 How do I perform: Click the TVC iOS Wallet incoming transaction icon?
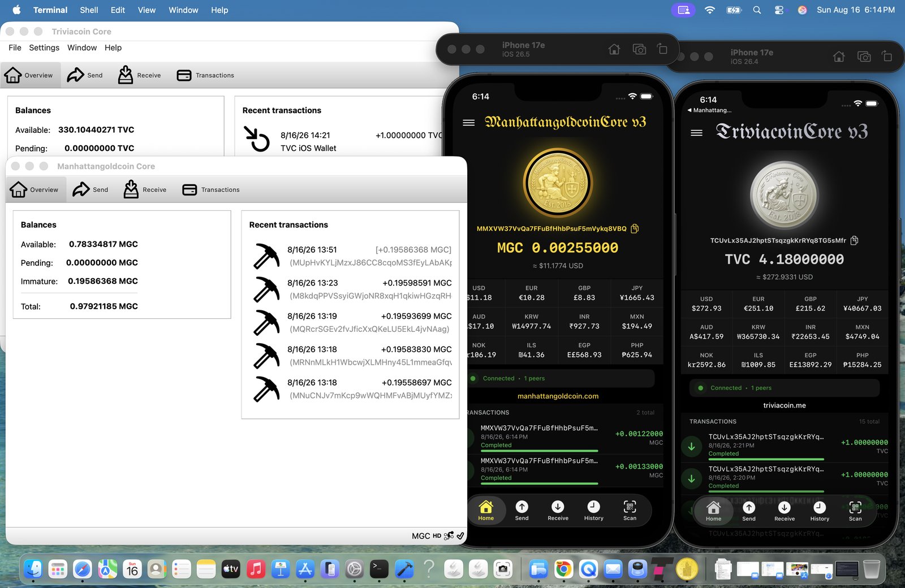pyautogui.click(x=257, y=139)
